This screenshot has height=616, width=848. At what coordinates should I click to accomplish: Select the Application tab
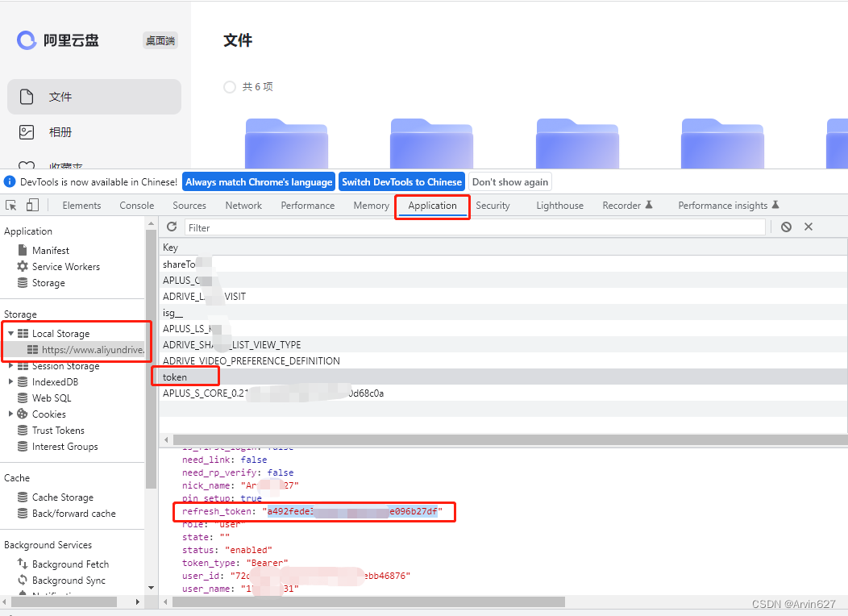coord(432,206)
